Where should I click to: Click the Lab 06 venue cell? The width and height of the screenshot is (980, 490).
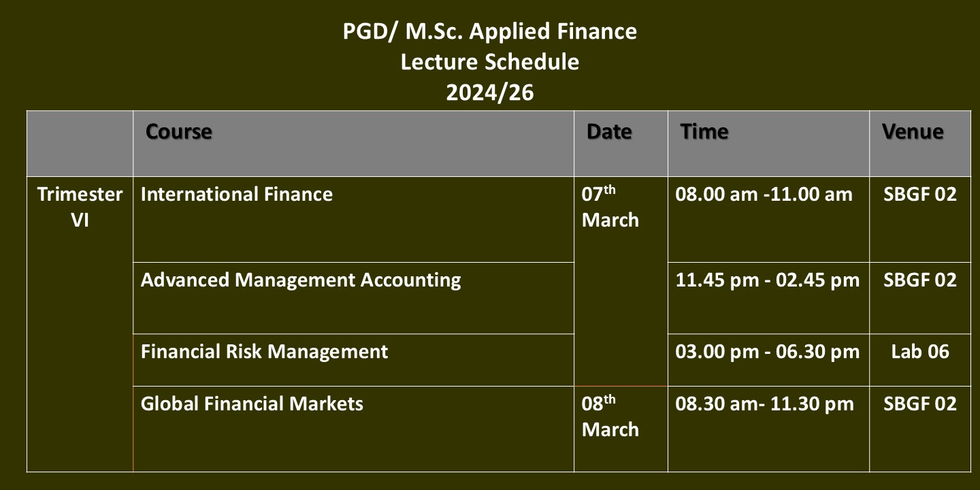coord(919,351)
